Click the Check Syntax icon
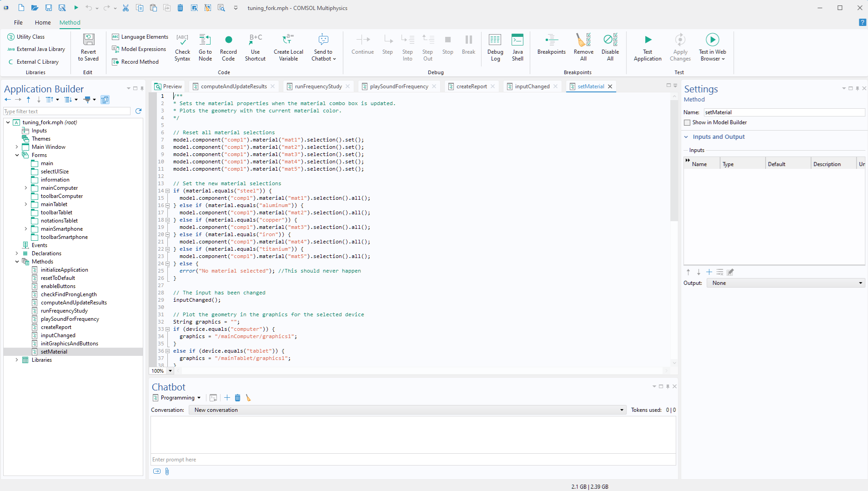The width and height of the screenshot is (868, 491). tap(182, 40)
